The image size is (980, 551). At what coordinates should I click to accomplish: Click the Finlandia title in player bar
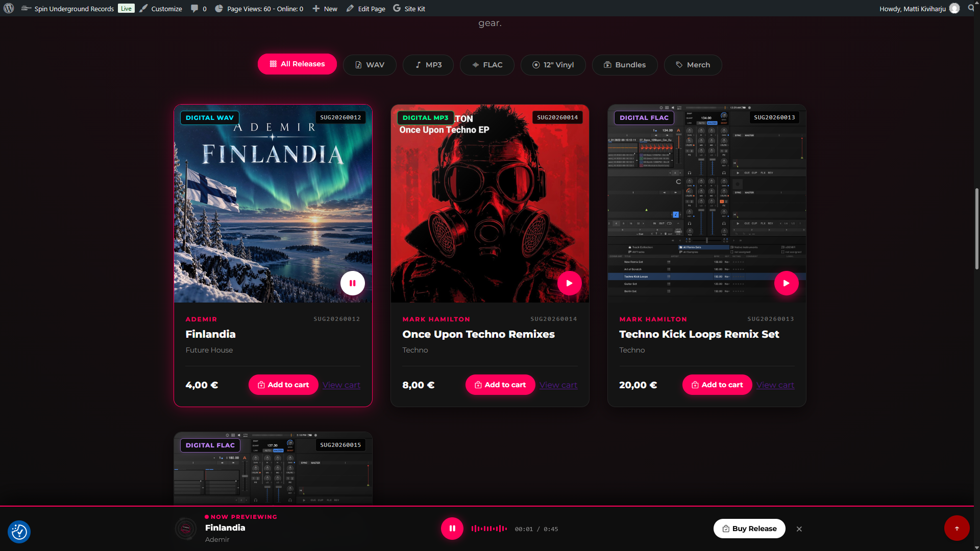(225, 528)
